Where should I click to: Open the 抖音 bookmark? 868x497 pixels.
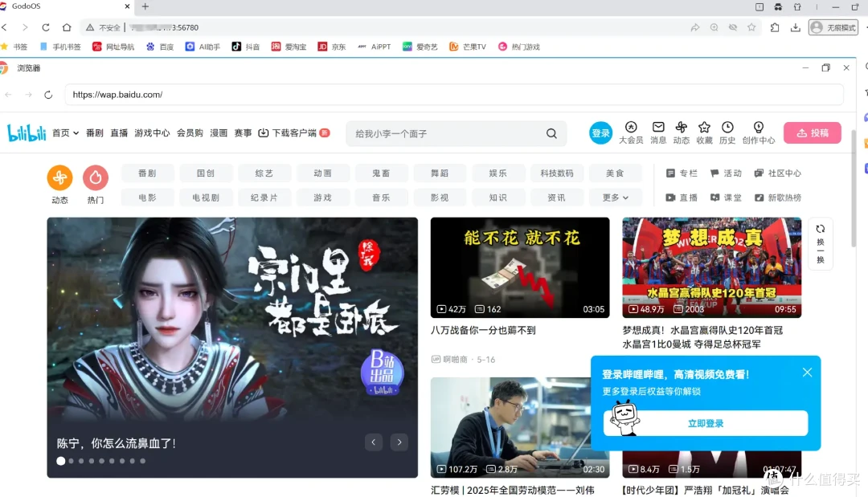pyautogui.click(x=246, y=47)
